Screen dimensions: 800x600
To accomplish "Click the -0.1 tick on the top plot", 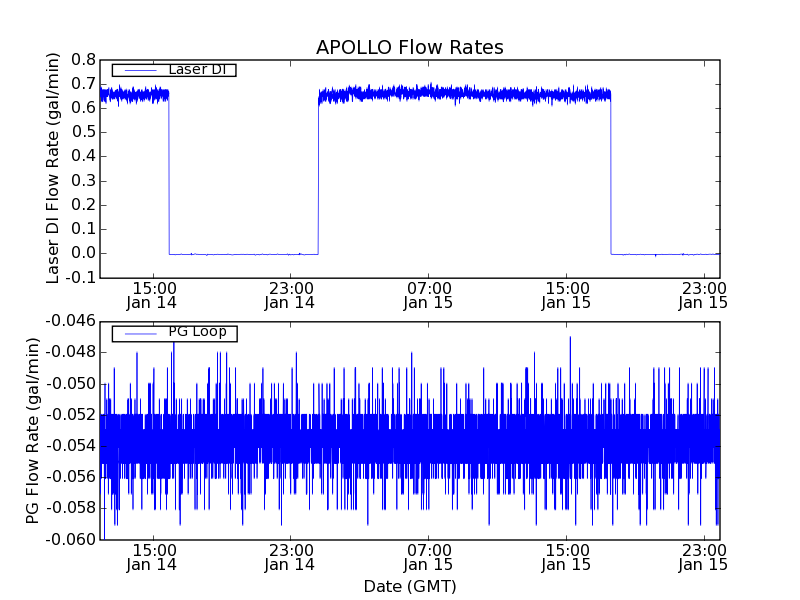I will (x=80, y=277).
